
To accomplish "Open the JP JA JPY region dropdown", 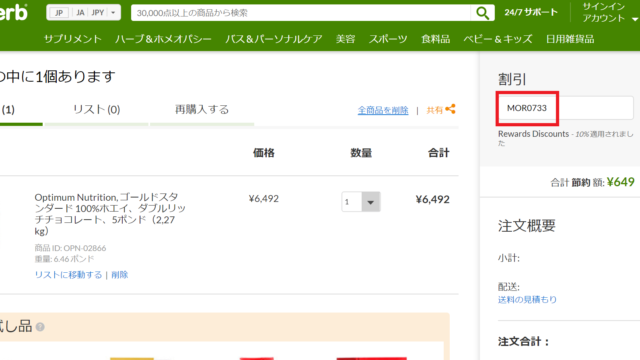I will coord(84,13).
